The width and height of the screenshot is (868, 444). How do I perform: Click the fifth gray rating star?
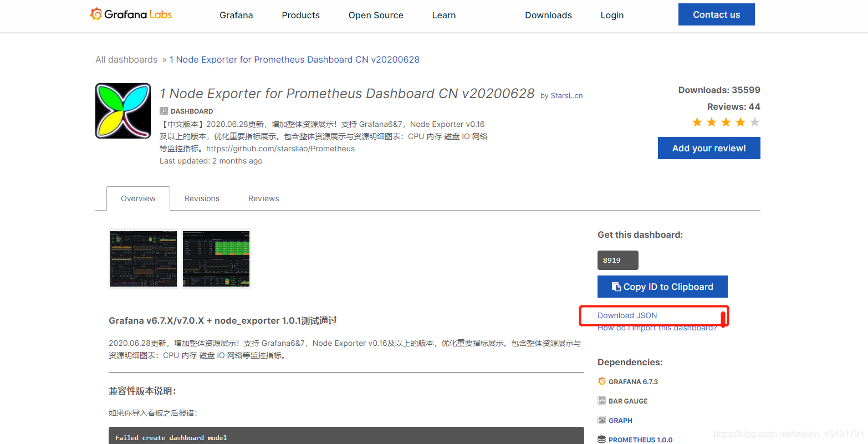[755, 123]
